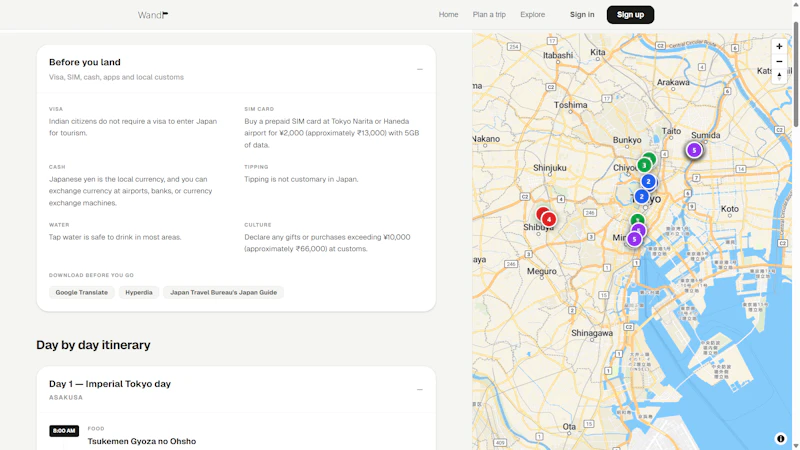800x450 pixels.
Task: Click the page vertical scrollbar thumb
Action: click(795, 74)
